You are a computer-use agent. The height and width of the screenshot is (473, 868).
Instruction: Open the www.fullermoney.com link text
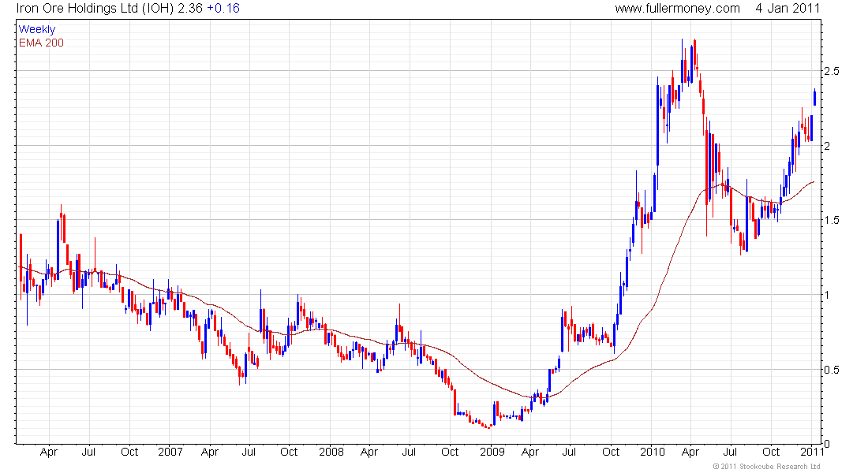[x=677, y=9]
